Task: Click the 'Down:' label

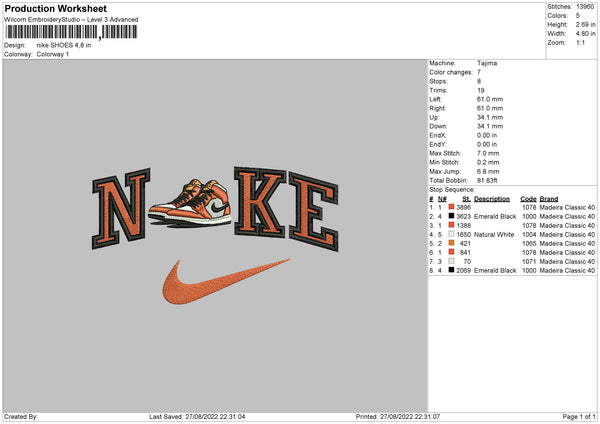Action: coord(438,126)
